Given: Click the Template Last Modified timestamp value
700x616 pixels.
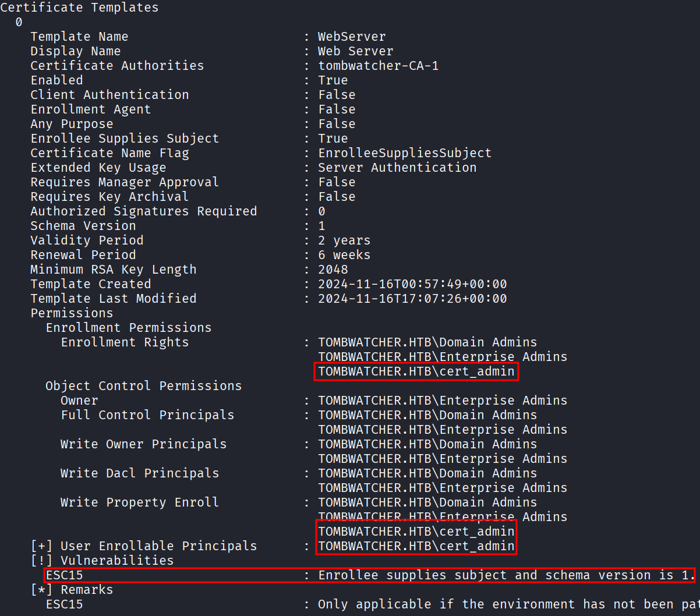Looking at the screenshot, I should [412, 299].
